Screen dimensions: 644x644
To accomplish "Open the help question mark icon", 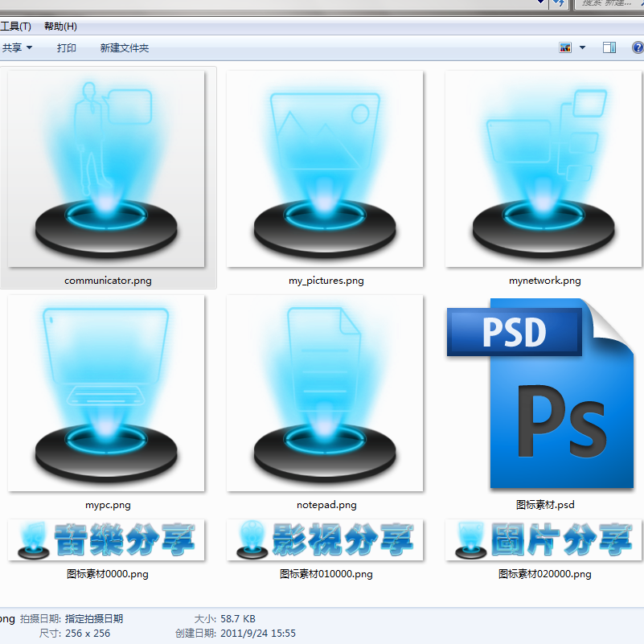I will 638,47.
